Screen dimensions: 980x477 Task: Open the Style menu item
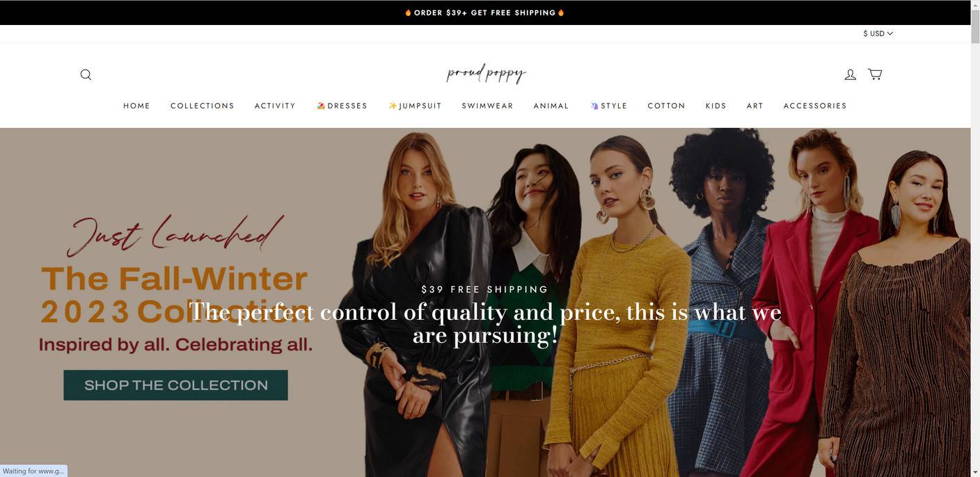point(608,106)
